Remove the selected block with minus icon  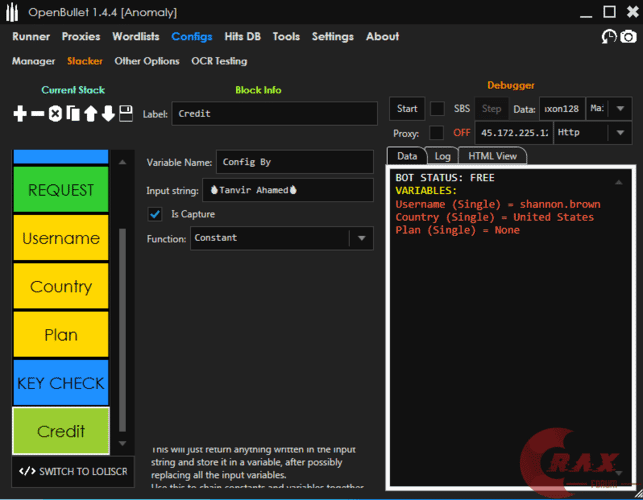click(x=38, y=114)
